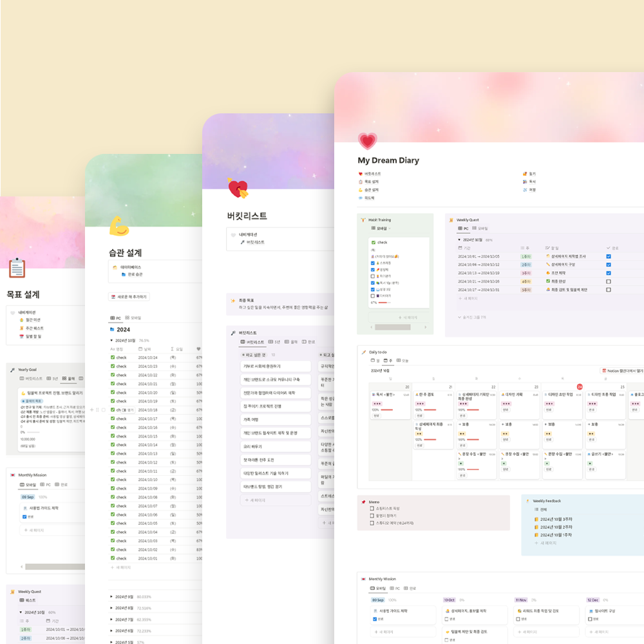Toggle the 완료 checkbox for the 1주차 Weekly Quest row
Screen dimensions: 644x644
(x=609, y=256)
